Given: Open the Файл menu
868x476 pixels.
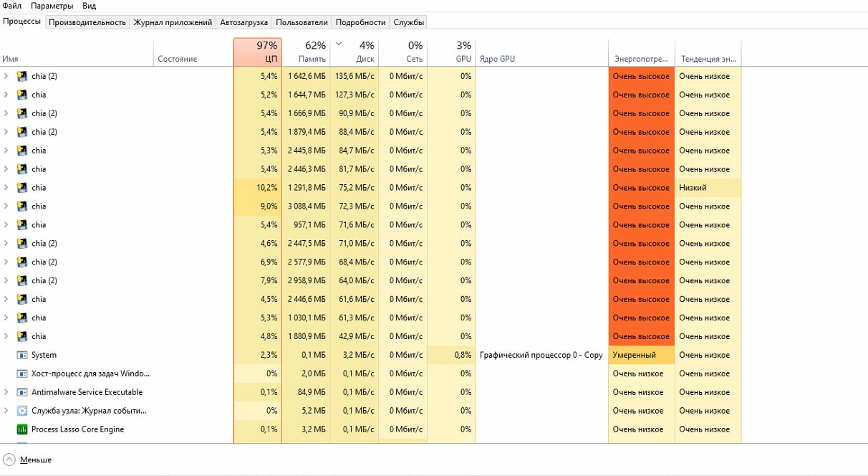Looking at the screenshot, I should 11,6.
